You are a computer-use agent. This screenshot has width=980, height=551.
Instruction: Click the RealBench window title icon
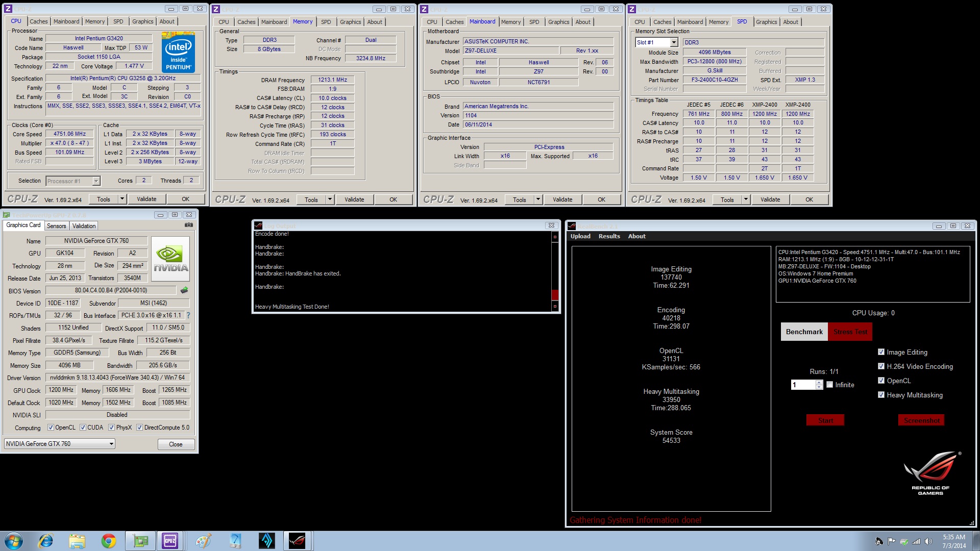coord(572,226)
